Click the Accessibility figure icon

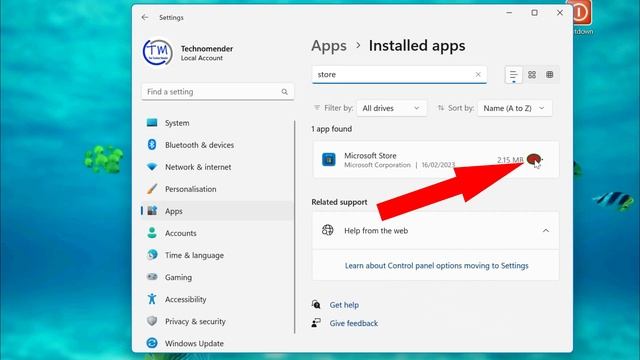(152, 299)
